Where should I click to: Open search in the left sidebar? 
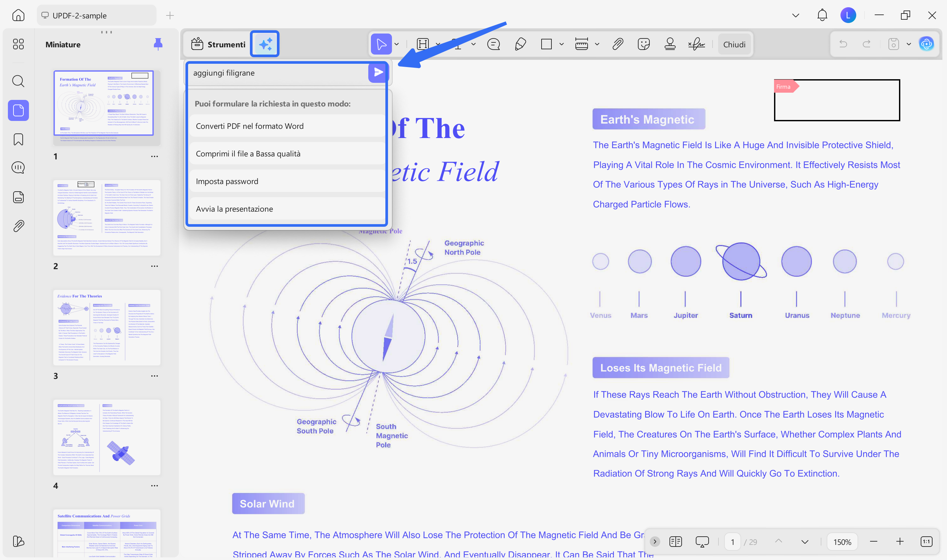pyautogui.click(x=18, y=81)
